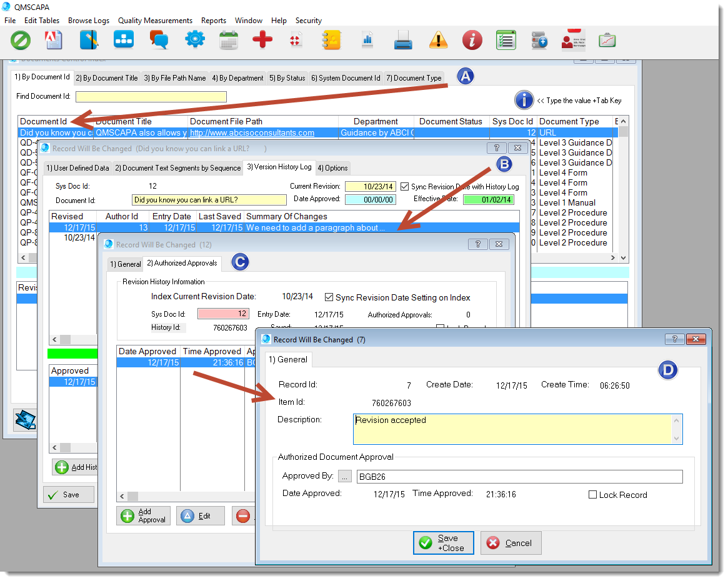Image resolution: width=728 pixels, height=581 pixels.
Task: Open the Adobe PDF document toolbar icon
Action: [54, 40]
